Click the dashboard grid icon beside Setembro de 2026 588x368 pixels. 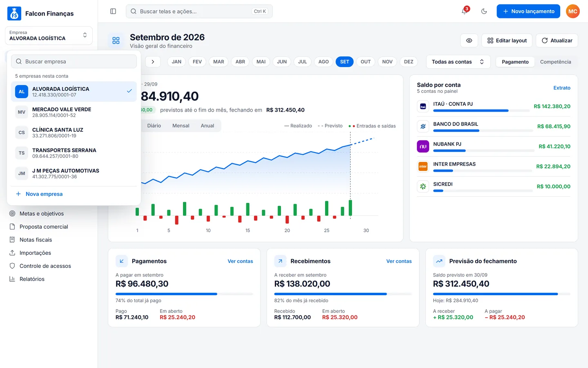click(x=116, y=40)
